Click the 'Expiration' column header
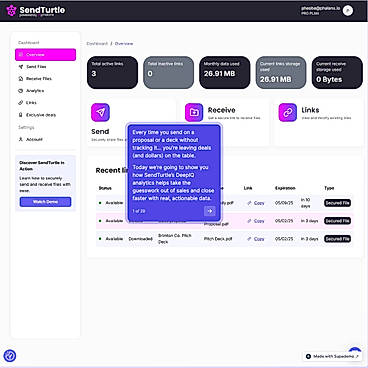 pos(285,188)
